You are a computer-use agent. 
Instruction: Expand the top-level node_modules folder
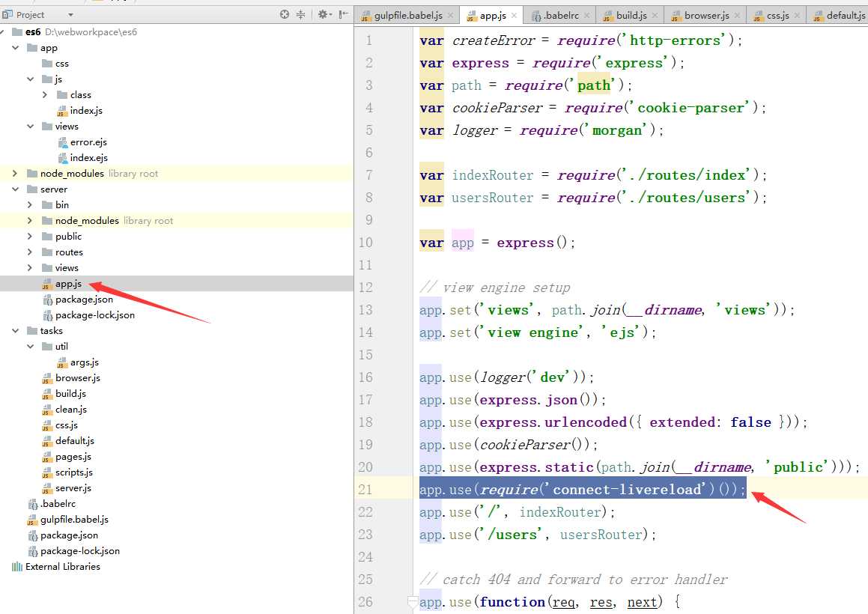[x=16, y=173]
